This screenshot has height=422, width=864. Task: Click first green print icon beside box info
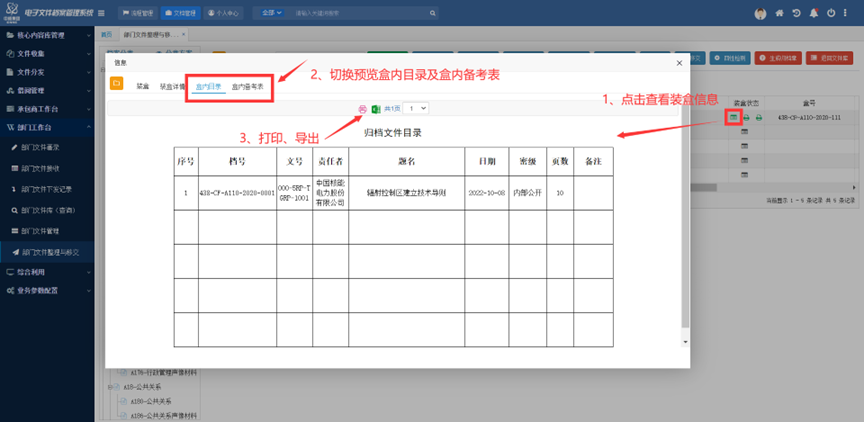click(x=746, y=118)
